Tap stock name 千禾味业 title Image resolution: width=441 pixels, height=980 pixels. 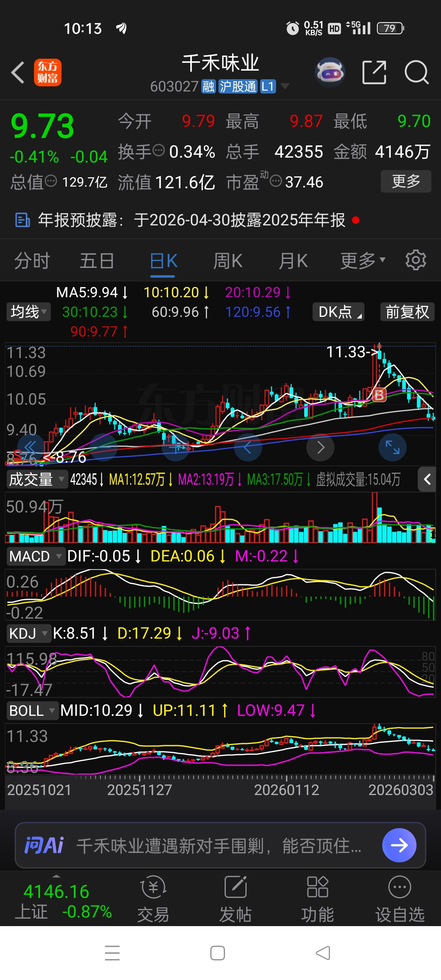pyautogui.click(x=220, y=63)
